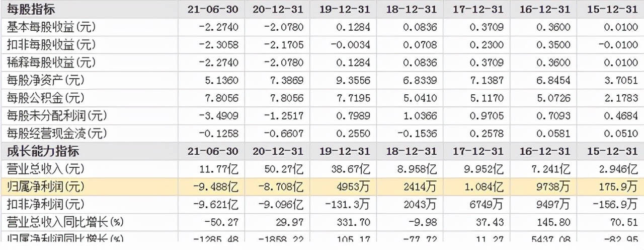Image resolution: width=644 pixels, height=250 pixels.
Task: Click the 每股公积金(元) row label
Action: point(46,98)
